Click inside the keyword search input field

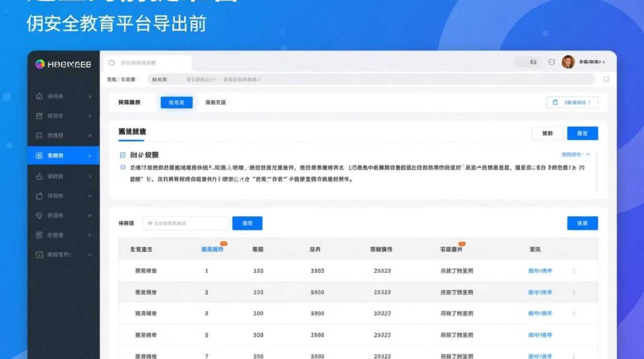point(186,223)
